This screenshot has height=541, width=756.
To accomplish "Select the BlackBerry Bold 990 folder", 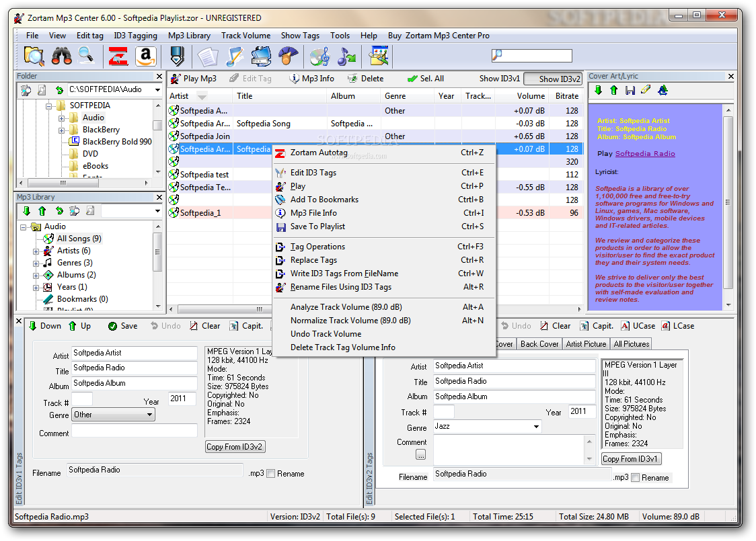I will (116, 142).
